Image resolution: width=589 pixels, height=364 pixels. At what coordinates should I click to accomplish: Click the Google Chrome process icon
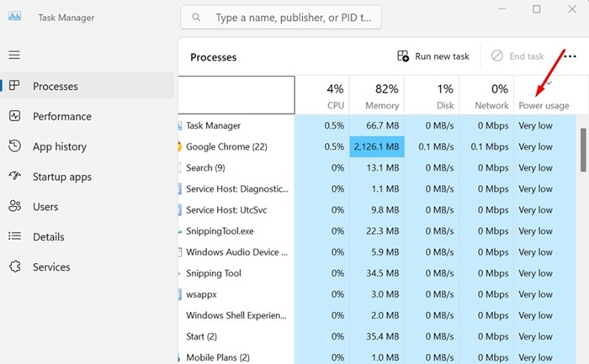179,147
